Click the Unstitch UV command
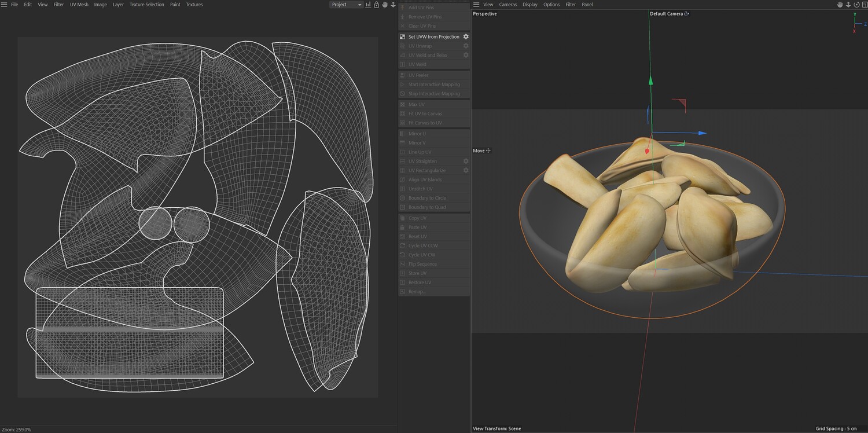868x433 pixels. [434, 189]
